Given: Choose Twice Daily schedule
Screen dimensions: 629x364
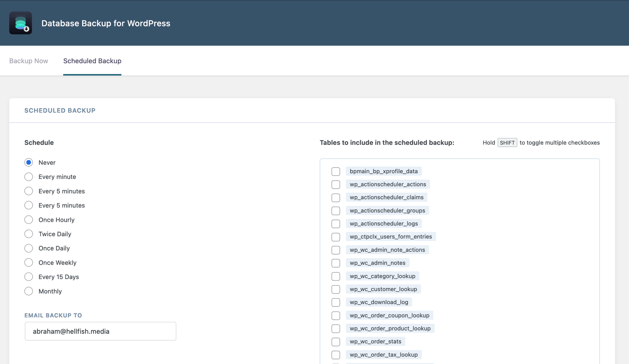Looking at the screenshot, I should (29, 234).
